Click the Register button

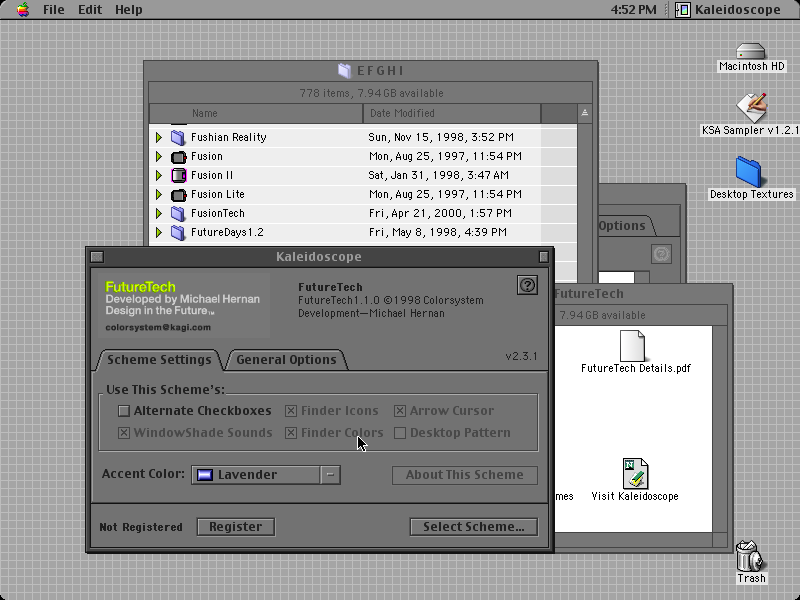click(236, 527)
